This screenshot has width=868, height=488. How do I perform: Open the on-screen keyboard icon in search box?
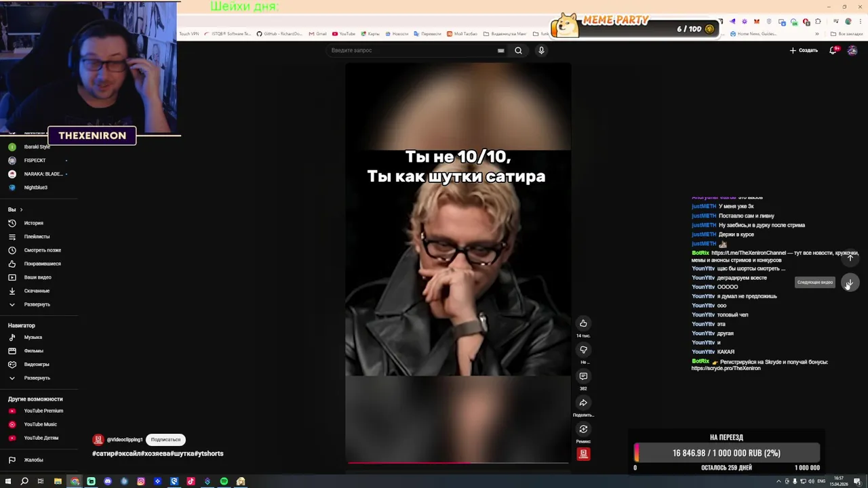[500, 50]
